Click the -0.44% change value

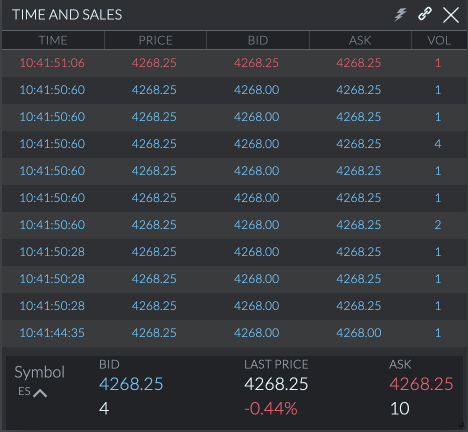271,409
